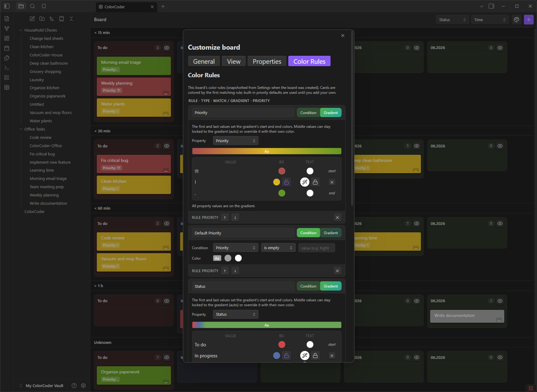
Task: Open daily note calendar ribbon icon
Action: pyautogui.click(x=7, y=48)
